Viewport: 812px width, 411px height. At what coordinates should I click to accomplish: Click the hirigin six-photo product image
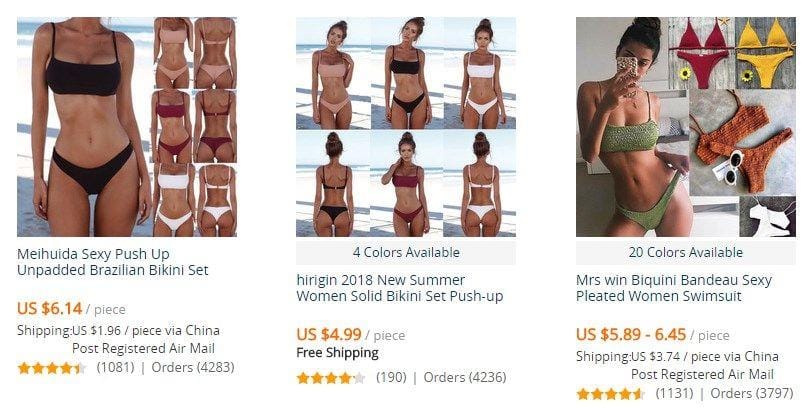pyautogui.click(x=406, y=127)
